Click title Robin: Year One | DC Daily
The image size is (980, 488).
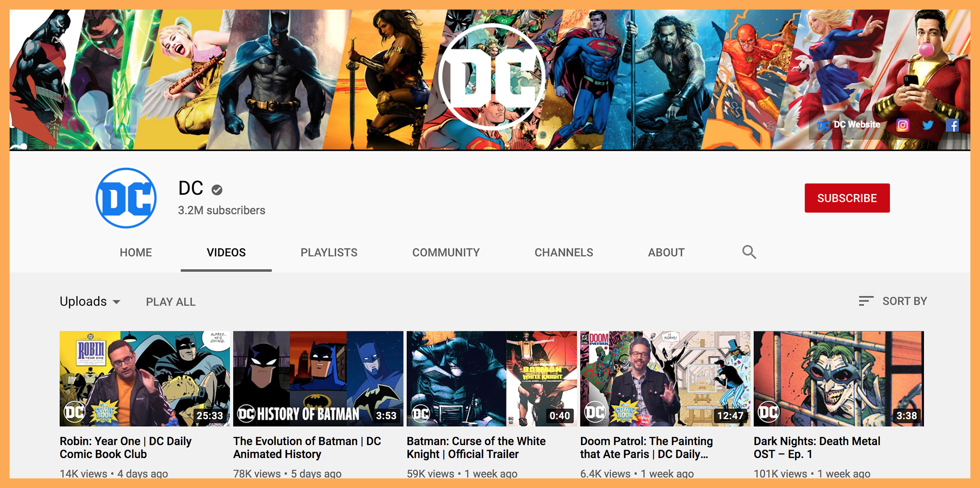(126, 447)
